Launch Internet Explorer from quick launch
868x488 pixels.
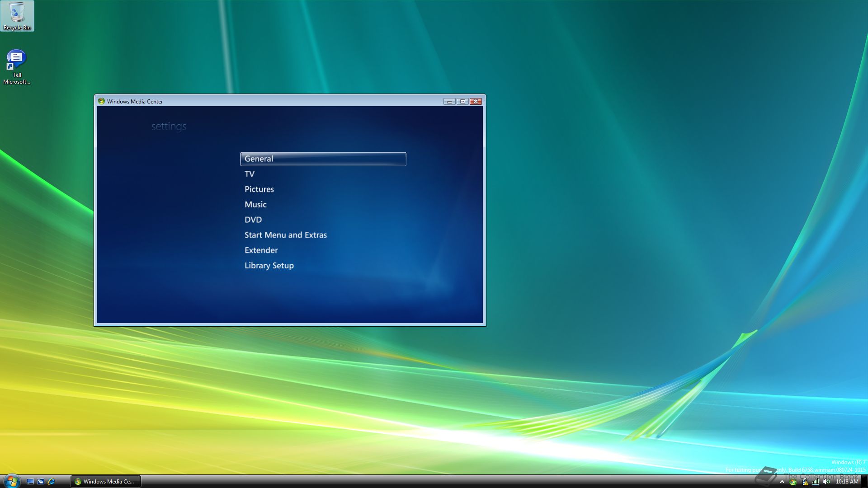[51, 482]
